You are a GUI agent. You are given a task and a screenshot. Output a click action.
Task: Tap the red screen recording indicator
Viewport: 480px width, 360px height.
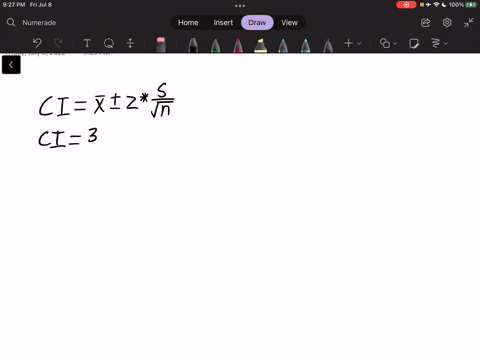(x=406, y=5)
